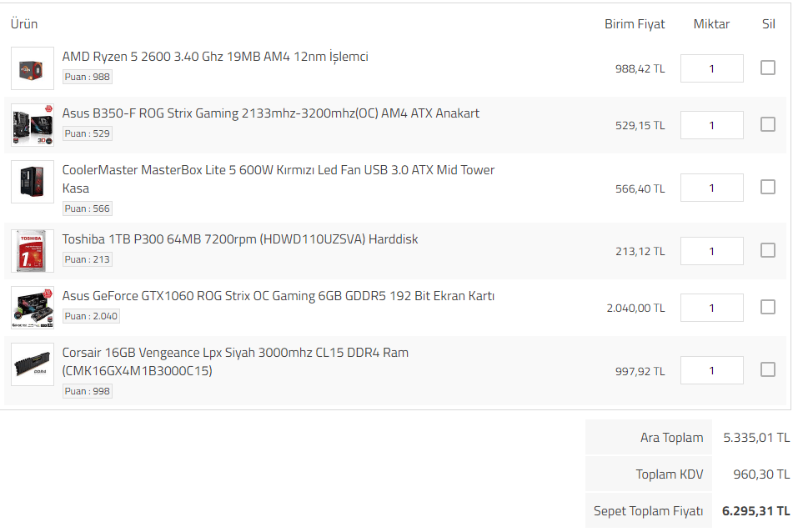Tick the removal checkbox for Corsair RAM

click(x=767, y=369)
